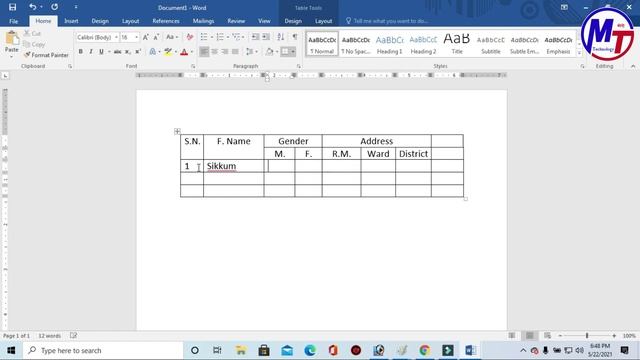Open the File tab
This screenshot has width=640, height=360.
point(13,21)
